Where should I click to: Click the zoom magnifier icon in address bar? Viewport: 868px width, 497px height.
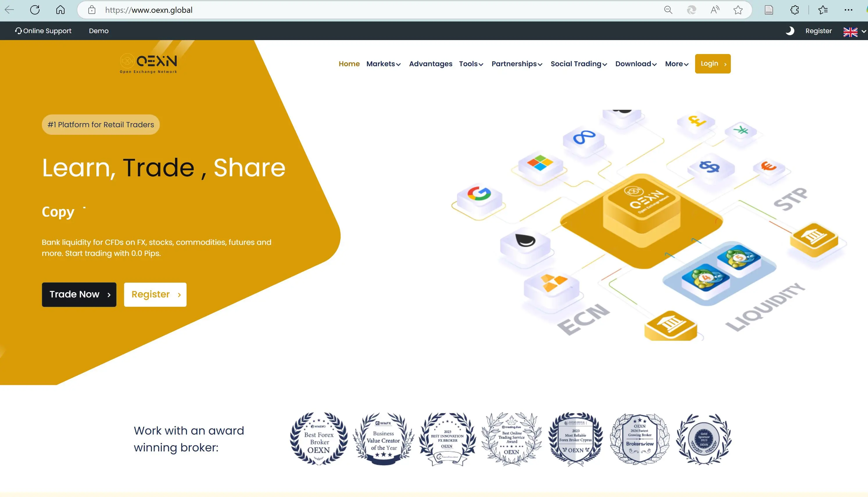coord(668,10)
